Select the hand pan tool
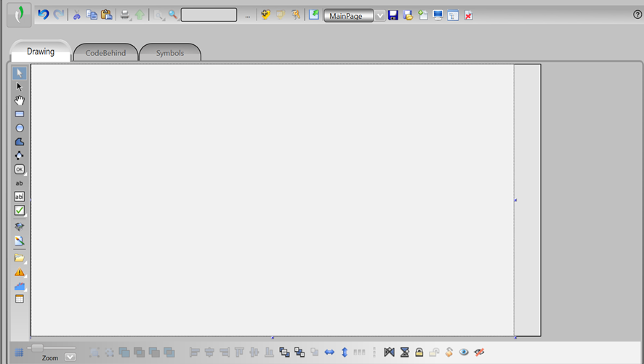Image resolution: width=644 pixels, height=364 pixels. click(20, 100)
